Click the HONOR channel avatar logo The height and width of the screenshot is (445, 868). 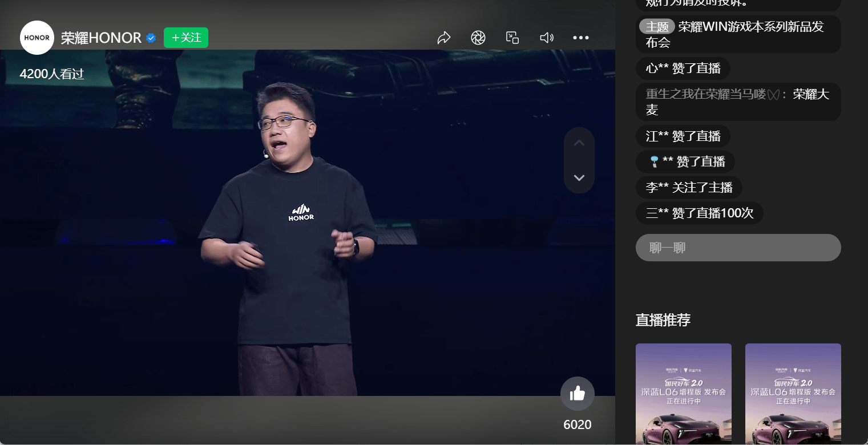point(37,38)
